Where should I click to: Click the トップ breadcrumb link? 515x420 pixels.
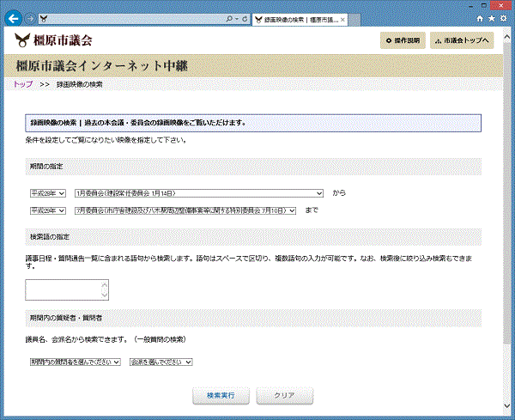23,84
